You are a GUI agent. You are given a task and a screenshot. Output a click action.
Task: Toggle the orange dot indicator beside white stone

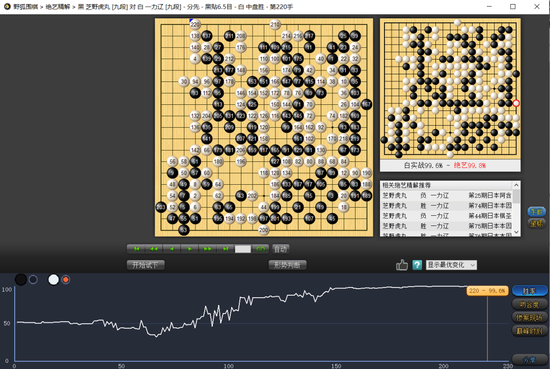pos(65,280)
